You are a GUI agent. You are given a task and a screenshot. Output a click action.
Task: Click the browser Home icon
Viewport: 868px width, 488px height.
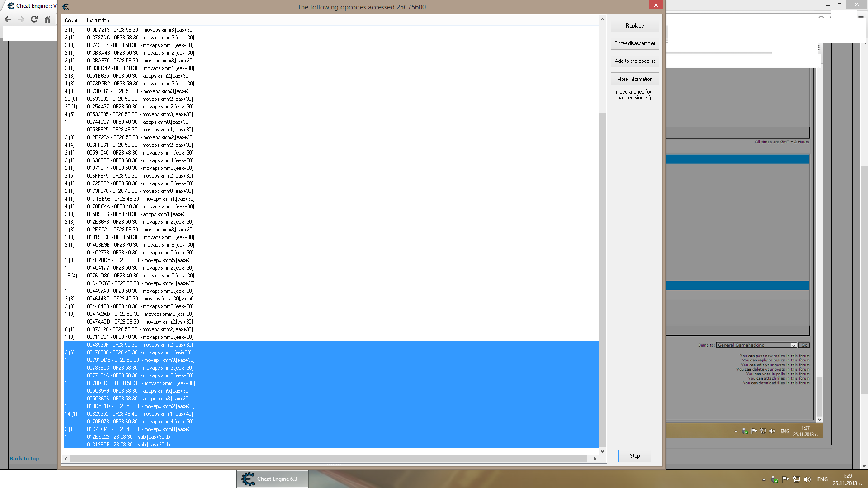coord(47,19)
